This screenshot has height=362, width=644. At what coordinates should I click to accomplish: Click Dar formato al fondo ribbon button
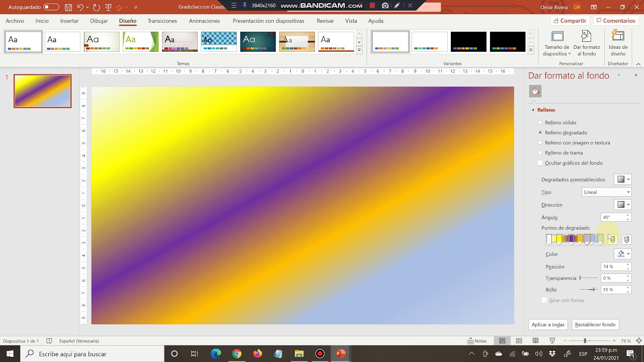coord(587,43)
